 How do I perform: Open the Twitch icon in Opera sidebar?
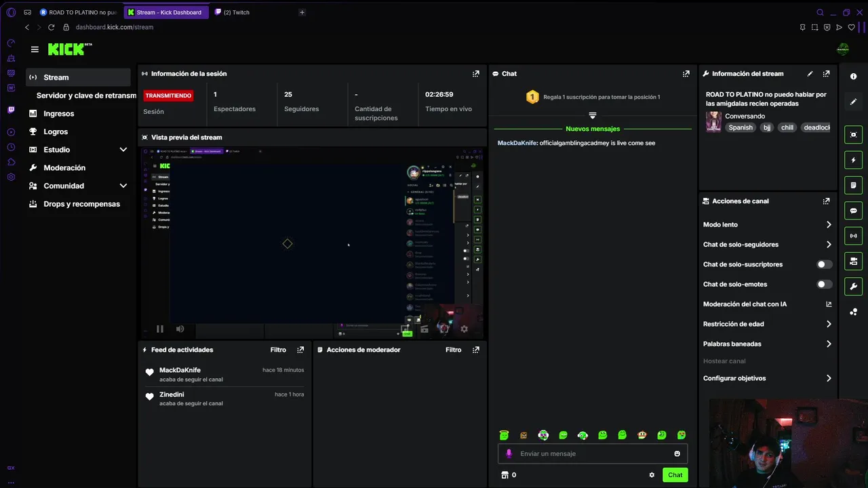(x=11, y=110)
